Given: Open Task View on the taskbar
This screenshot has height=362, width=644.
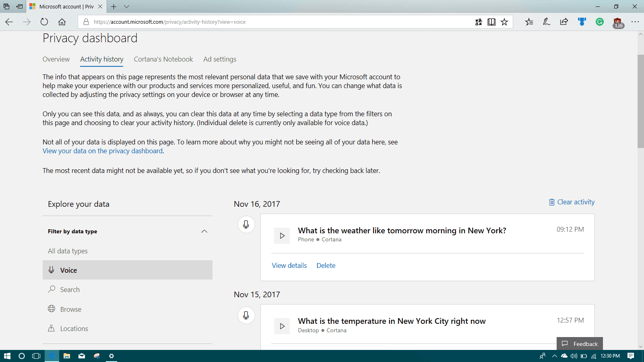Looking at the screenshot, I should point(36,356).
